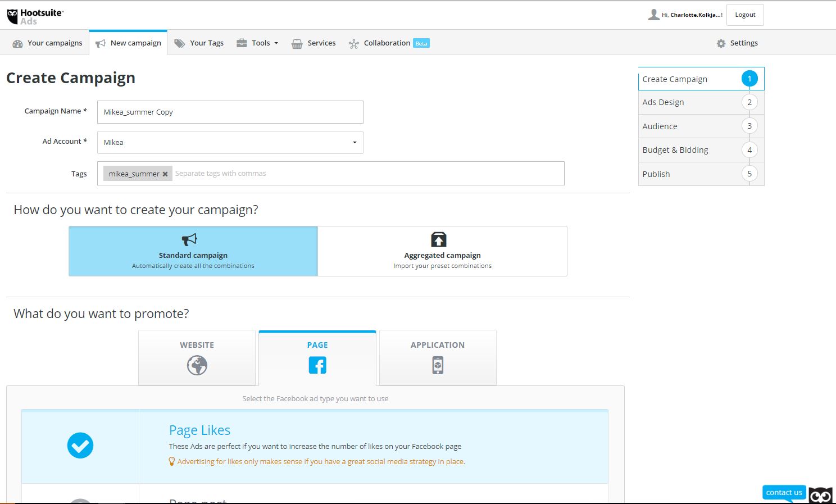Click the Page Likes checkmark circle
The width and height of the screenshot is (836, 504).
click(80, 446)
